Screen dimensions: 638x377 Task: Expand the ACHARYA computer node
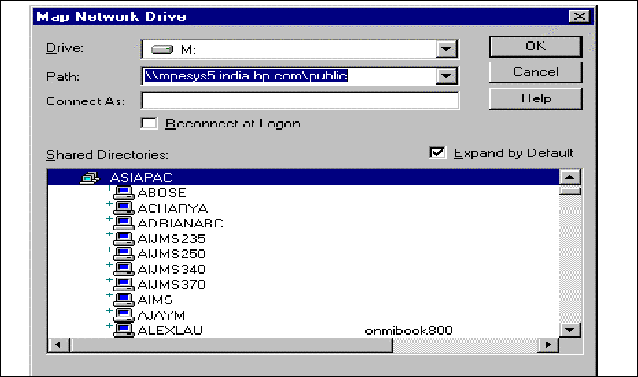pyautogui.click(x=109, y=203)
